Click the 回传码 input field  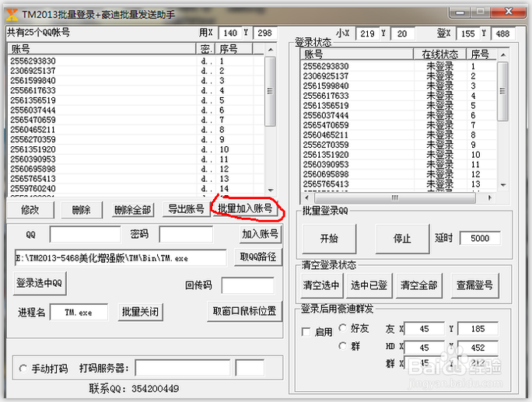coord(248,285)
